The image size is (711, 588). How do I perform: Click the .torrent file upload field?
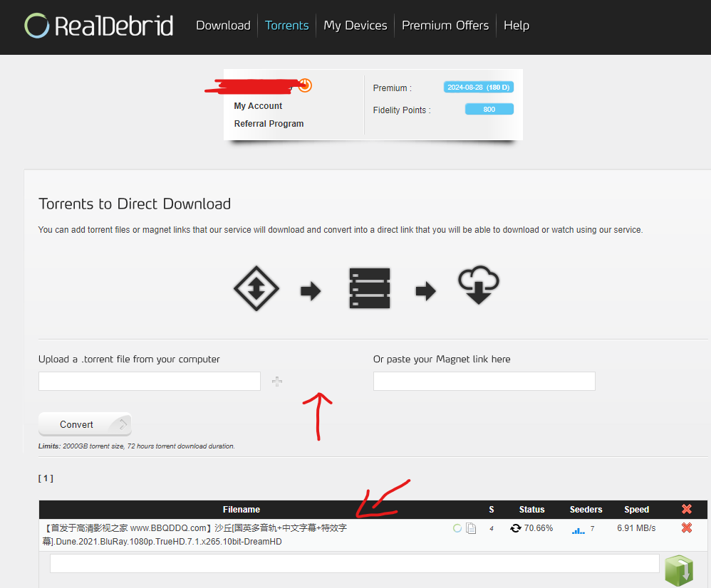click(150, 382)
